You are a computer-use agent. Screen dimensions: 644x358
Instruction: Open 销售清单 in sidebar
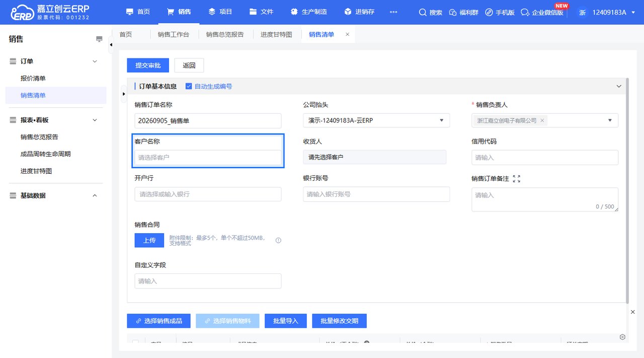pos(55,95)
